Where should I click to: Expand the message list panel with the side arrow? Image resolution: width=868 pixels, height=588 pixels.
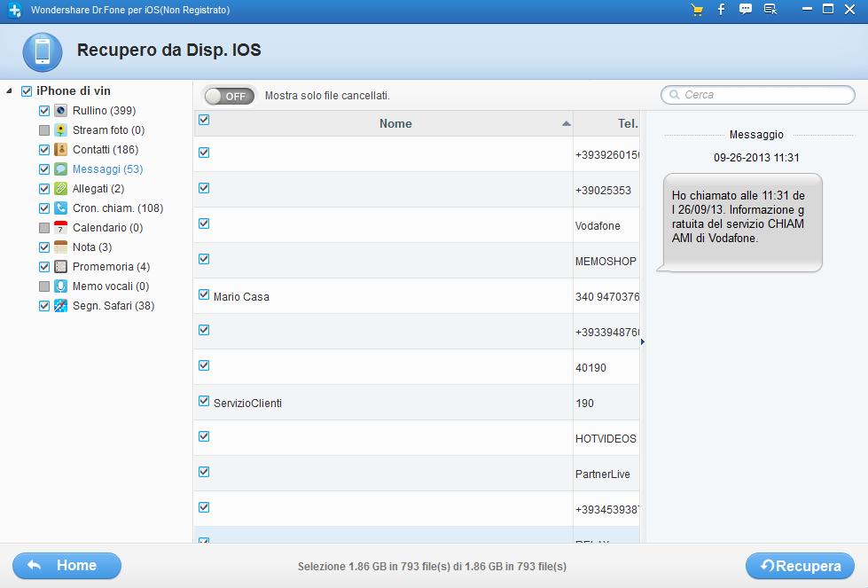[643, 341]
